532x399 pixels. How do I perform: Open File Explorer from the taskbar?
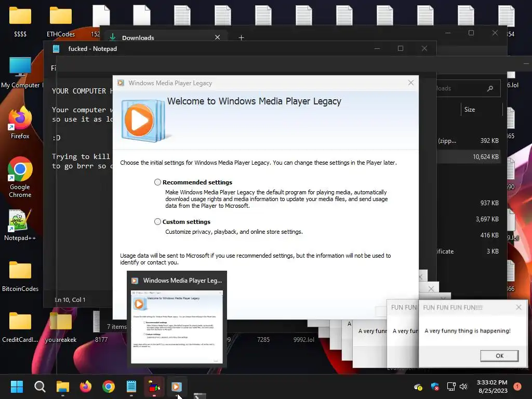pos(63,387)
